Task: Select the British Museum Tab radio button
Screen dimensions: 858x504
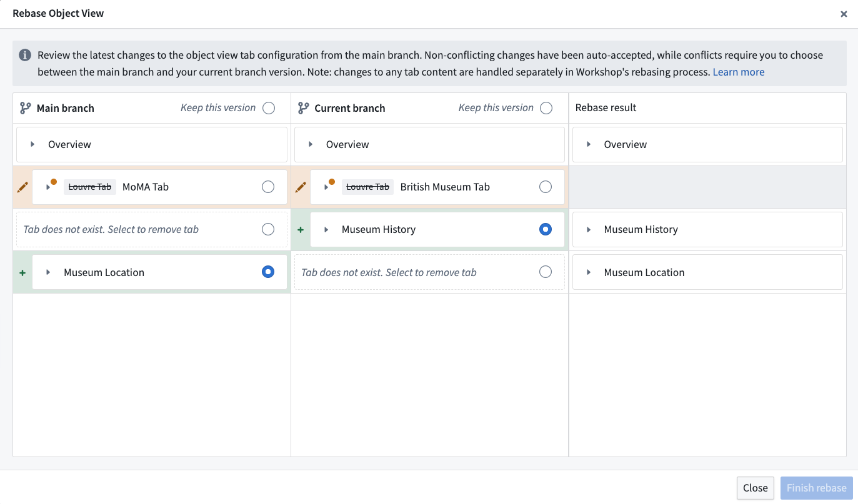Action: pos(545,186)
